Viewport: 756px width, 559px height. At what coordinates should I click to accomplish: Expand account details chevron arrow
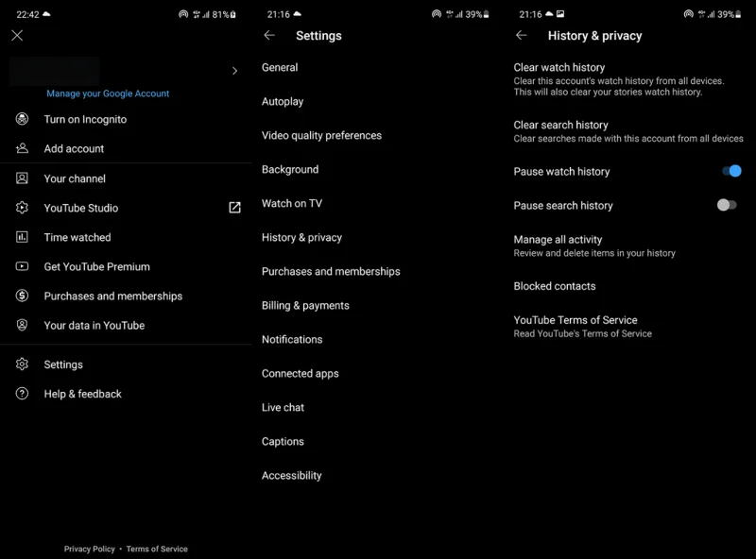[234, 71]
